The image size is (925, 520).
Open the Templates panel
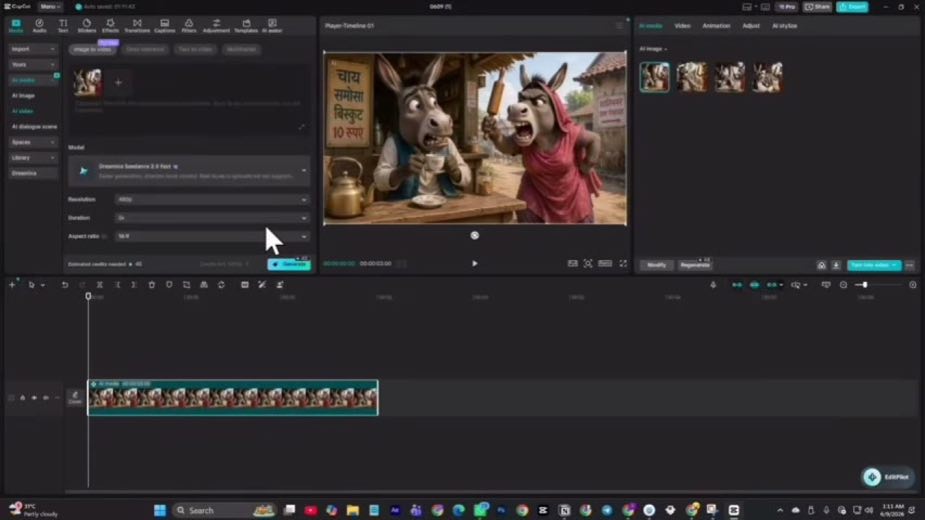[246, 25]
